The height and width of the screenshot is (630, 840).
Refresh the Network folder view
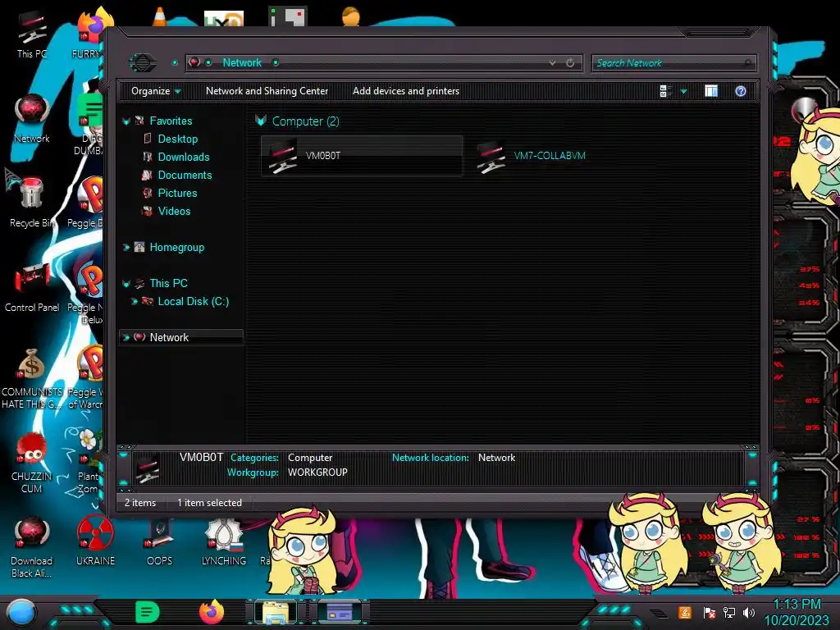click(x=570, y=62)
